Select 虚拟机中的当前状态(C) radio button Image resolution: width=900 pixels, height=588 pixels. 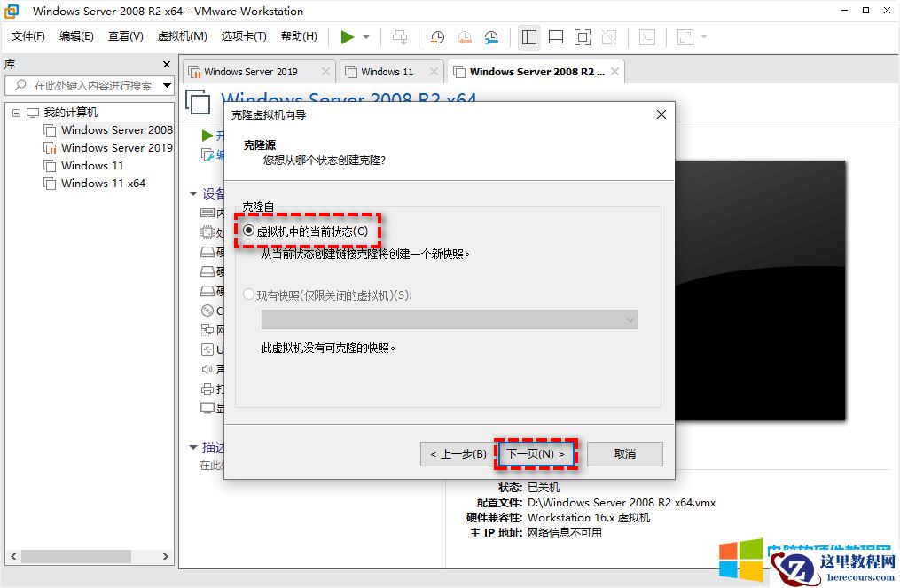tap(248, 231)
